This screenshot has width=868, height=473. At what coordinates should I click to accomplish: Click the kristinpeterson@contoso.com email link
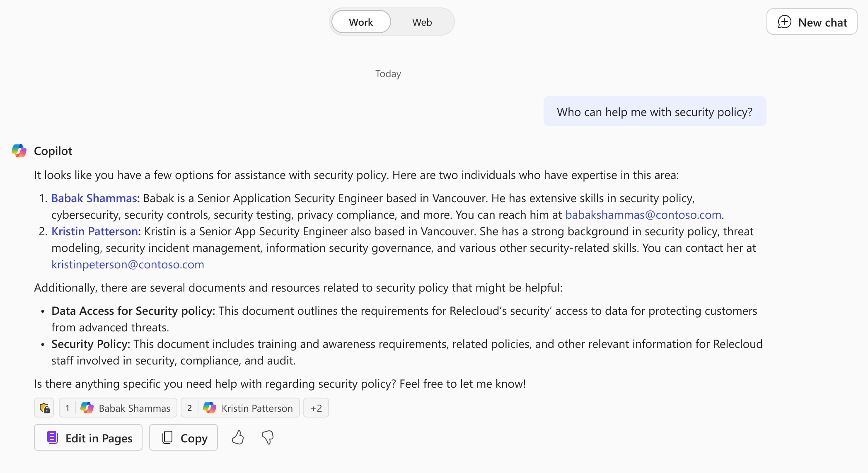coord(128,265)
